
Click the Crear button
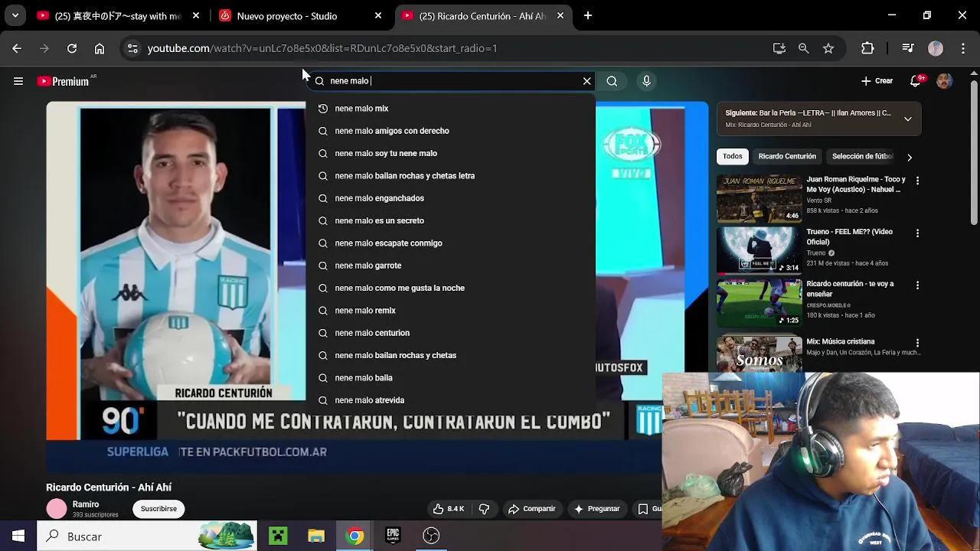[877, 81]
